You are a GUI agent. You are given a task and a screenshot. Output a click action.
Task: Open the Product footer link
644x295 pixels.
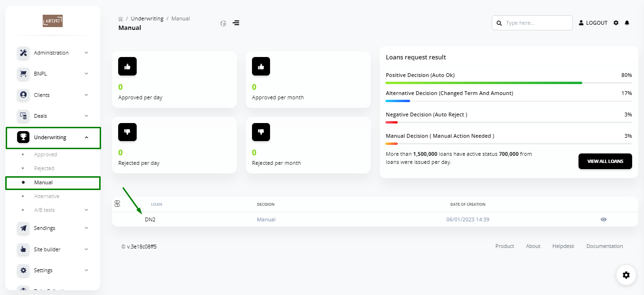coord(504,246)
